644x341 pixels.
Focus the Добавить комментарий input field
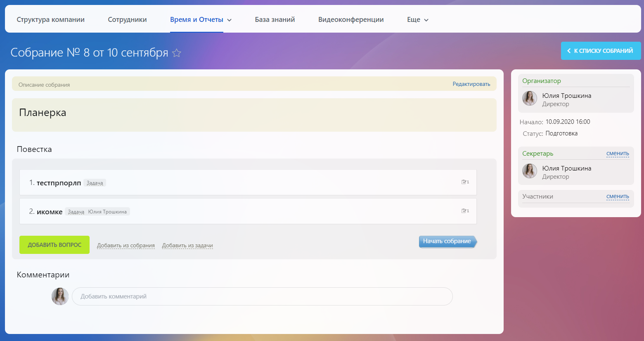(262, 296)
